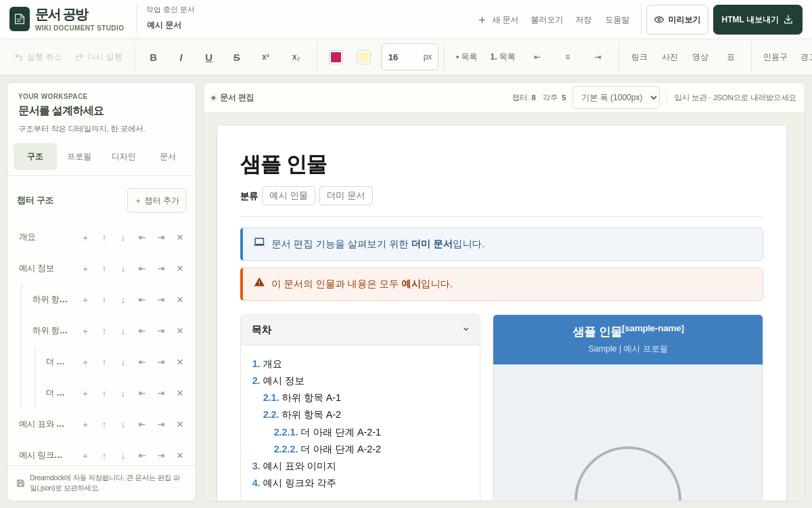812x508 pixels.
Task: Delete the 개요 chapter
Action: (180, 237)
